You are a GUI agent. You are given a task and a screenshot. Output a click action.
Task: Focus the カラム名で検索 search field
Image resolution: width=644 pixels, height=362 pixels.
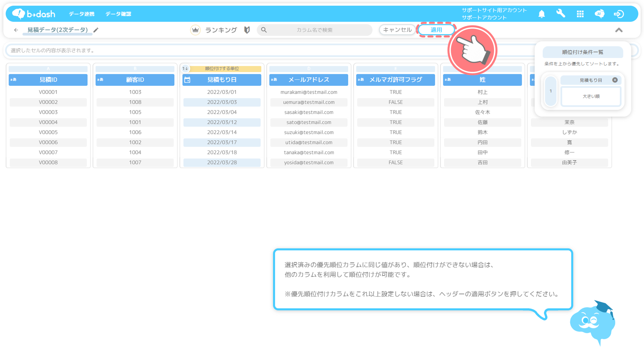[314, 30]
